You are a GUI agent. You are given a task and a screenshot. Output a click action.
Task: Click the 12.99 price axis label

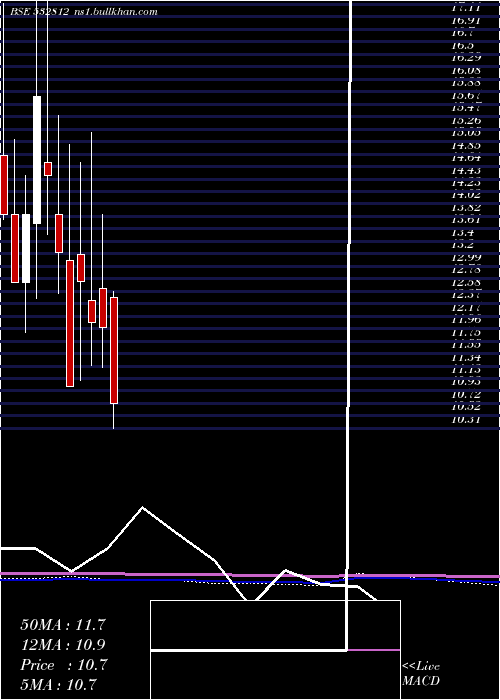[466, 257]
